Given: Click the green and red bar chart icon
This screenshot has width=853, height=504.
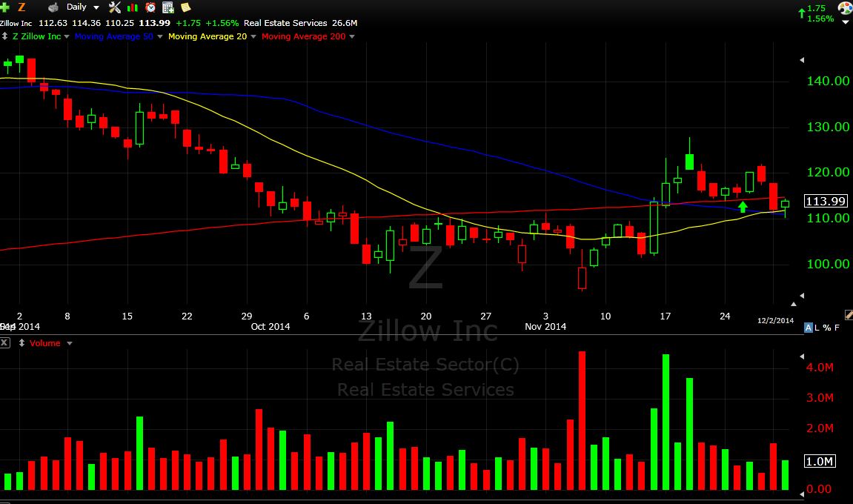Looking at the screenshot, I should pos(132,7).
